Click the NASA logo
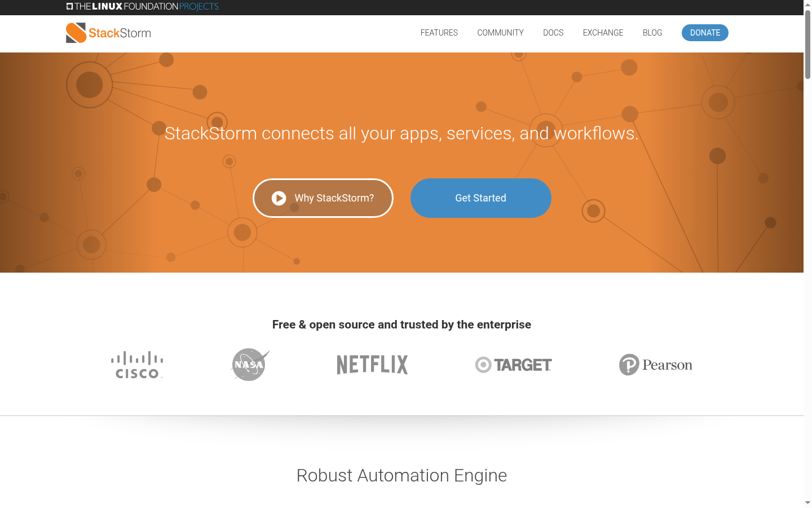This screenshot has width=812, height=508. (x=250, y=365)
